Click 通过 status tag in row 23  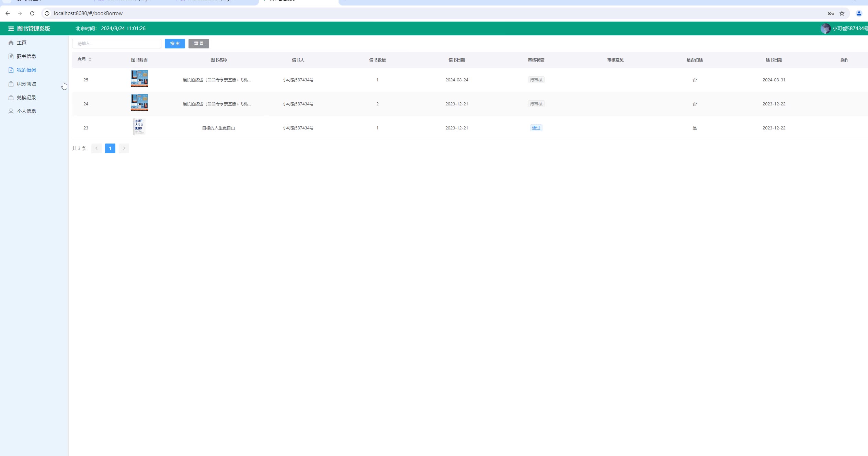536,128
